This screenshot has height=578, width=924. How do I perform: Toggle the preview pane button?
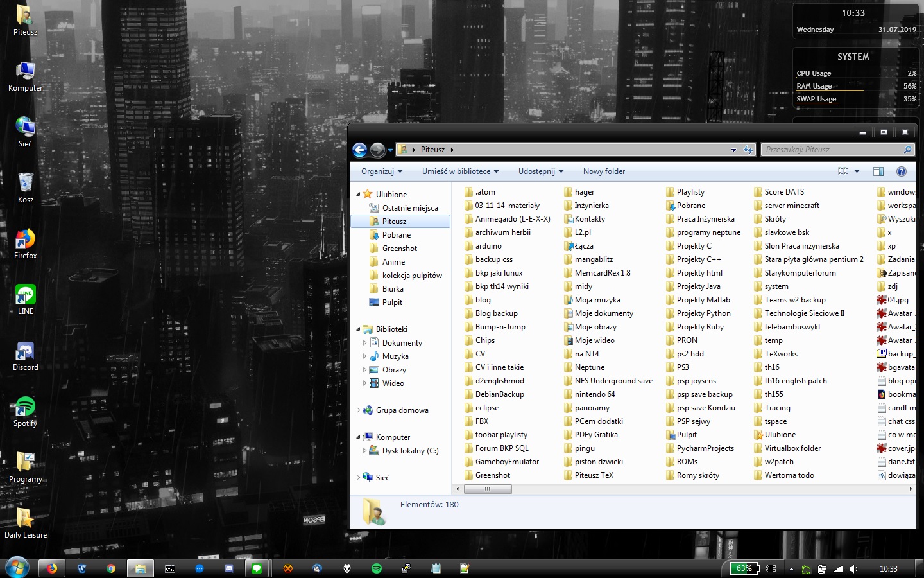coord(878,171)
